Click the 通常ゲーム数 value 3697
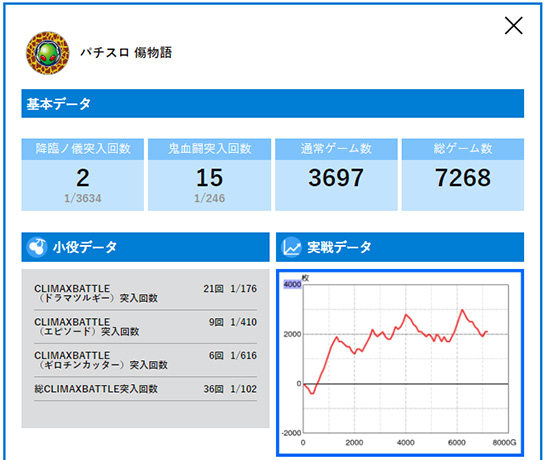This screenshot has width=544, height=460. click(x=336, y=178)
